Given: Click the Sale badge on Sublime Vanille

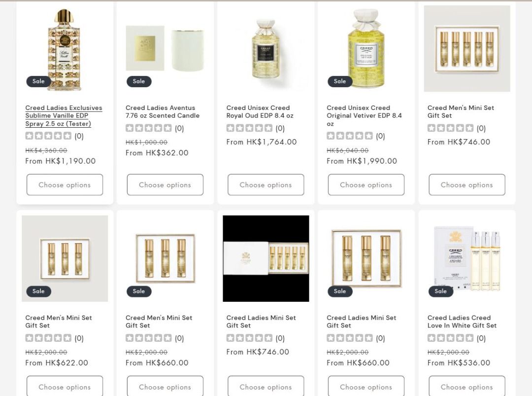Looking at the screenshot, I should [39, 81].
